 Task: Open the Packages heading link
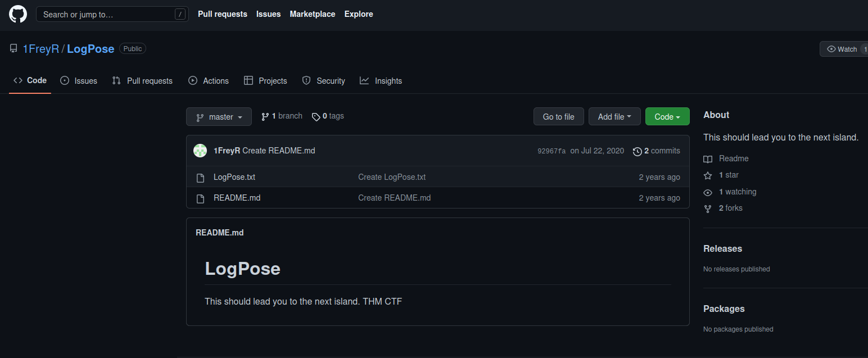click(724, 309)
